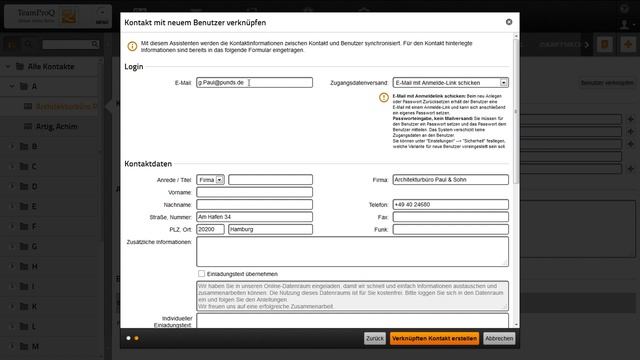Select folder K in the contact tree
The image size is (640, 360).
29,306
